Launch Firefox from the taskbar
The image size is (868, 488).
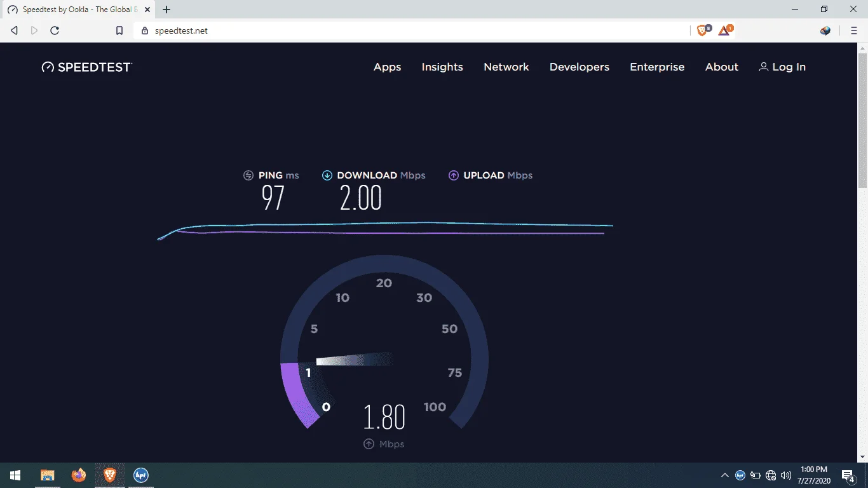click(79, 475)
